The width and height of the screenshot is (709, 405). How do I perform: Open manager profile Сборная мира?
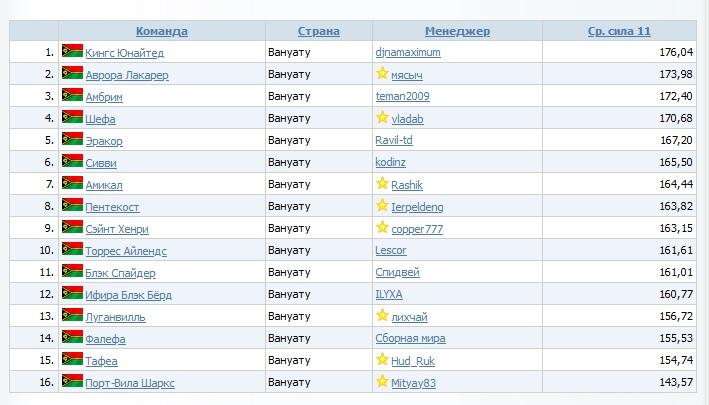pyautogui.click(x=412, y=339)
